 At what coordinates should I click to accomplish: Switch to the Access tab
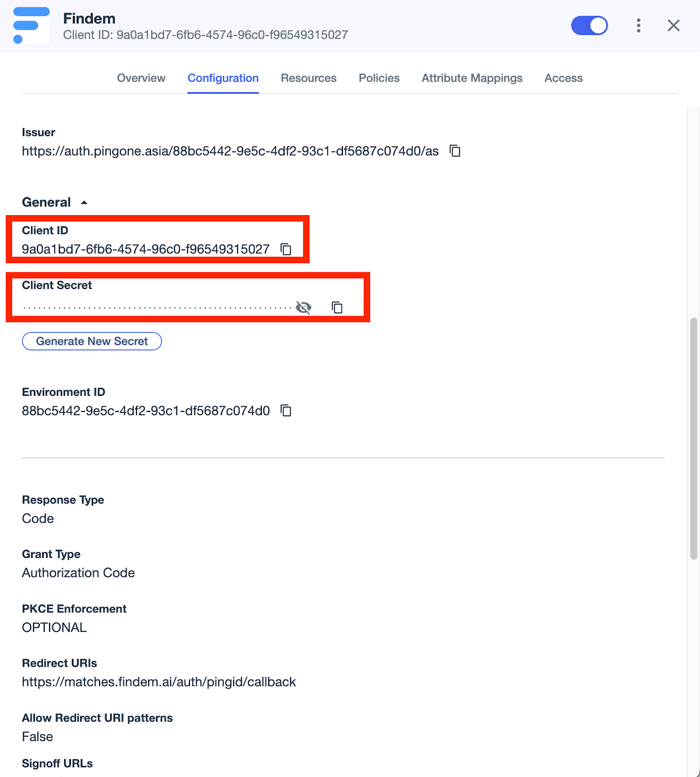coord(563,78)
